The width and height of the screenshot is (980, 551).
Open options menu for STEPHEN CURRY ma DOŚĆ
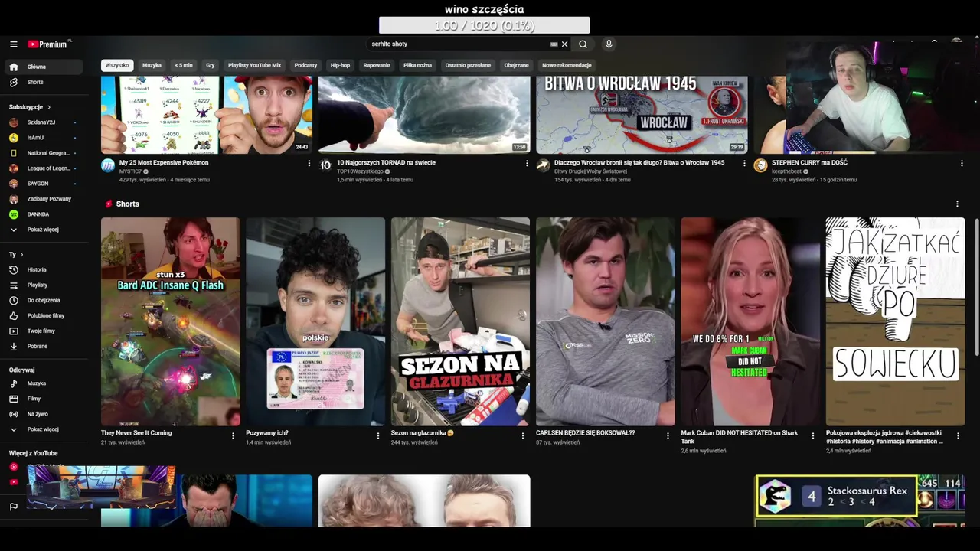(962, 163)
